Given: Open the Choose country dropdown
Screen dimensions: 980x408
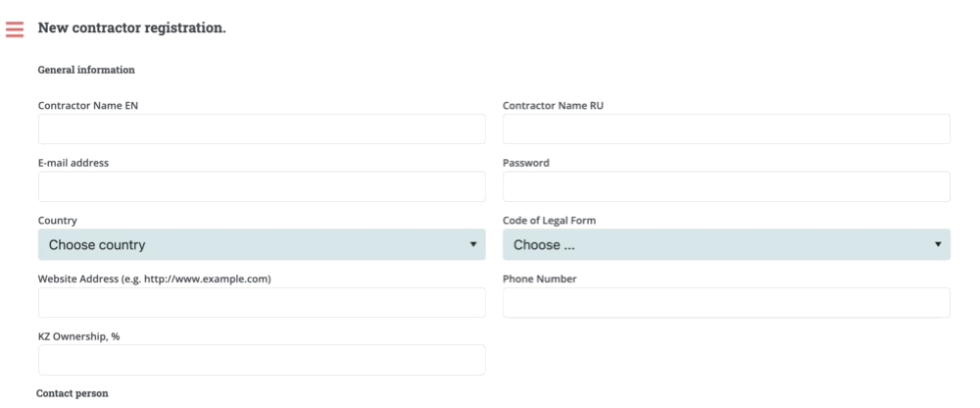Looking at the screenshot, I should [262, 244].
